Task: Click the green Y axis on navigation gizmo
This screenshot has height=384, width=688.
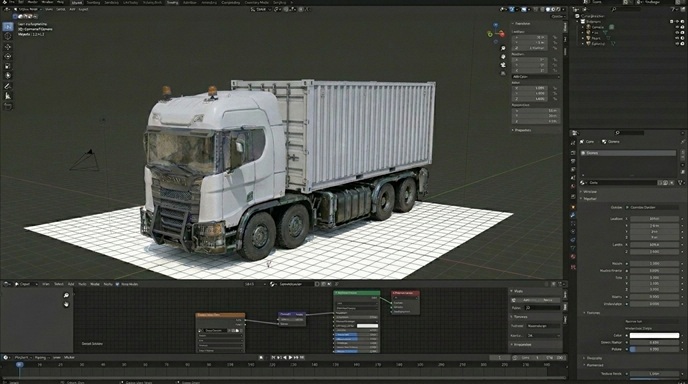Action: [x=490, y=34]
